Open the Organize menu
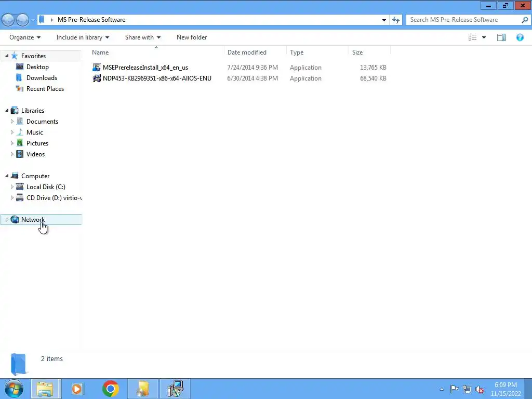This screenshot has width=532, height=399. [x=25, y=37]
